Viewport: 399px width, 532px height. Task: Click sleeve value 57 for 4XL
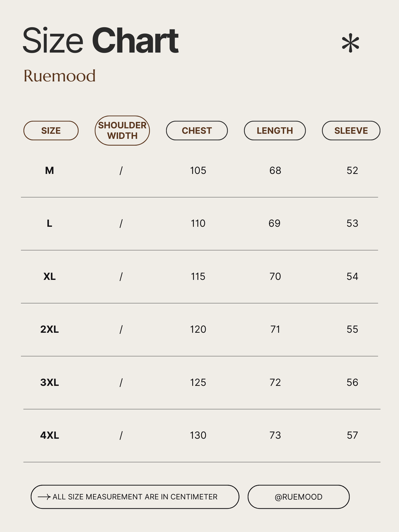(352, 435)
